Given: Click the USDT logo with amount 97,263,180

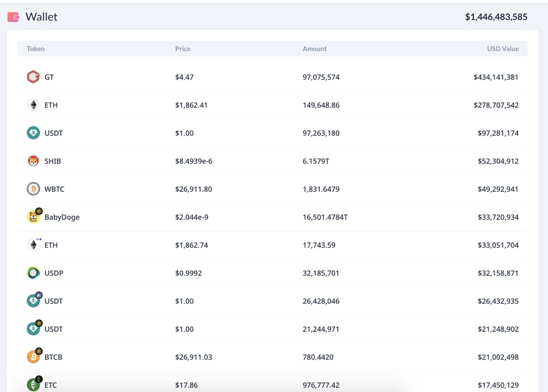Looking at the screenshot, I should coord(33,133).
